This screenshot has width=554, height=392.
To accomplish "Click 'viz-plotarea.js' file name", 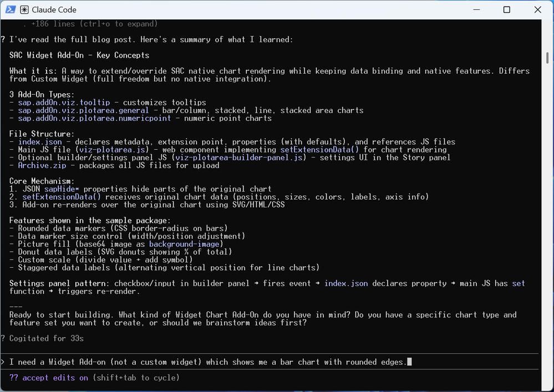I will (x=111, y=150).
